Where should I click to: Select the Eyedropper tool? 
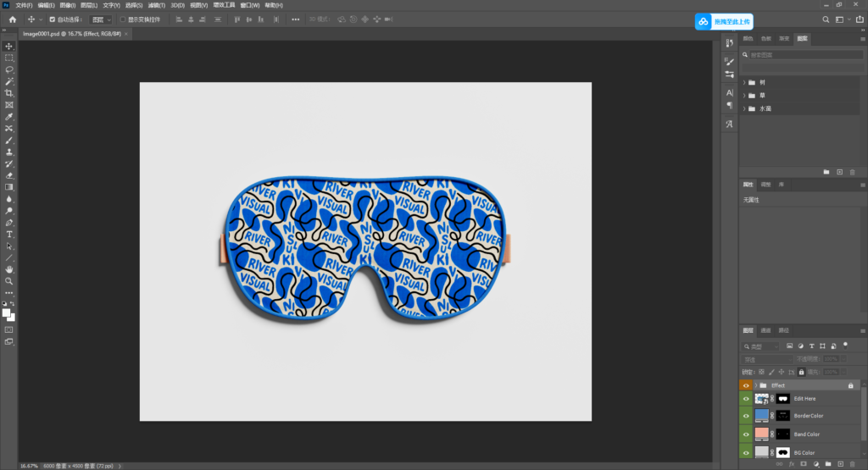[8, 117]
